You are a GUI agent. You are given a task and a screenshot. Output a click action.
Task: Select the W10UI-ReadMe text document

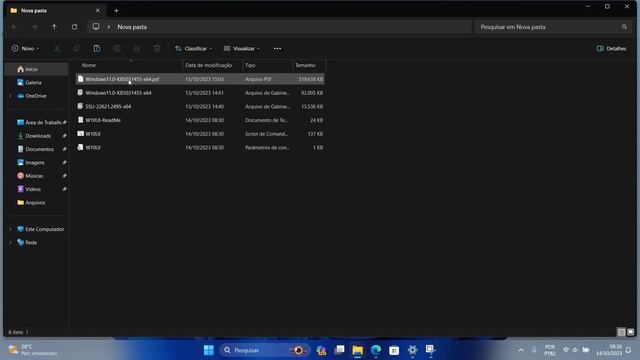(x=200, y=120)
